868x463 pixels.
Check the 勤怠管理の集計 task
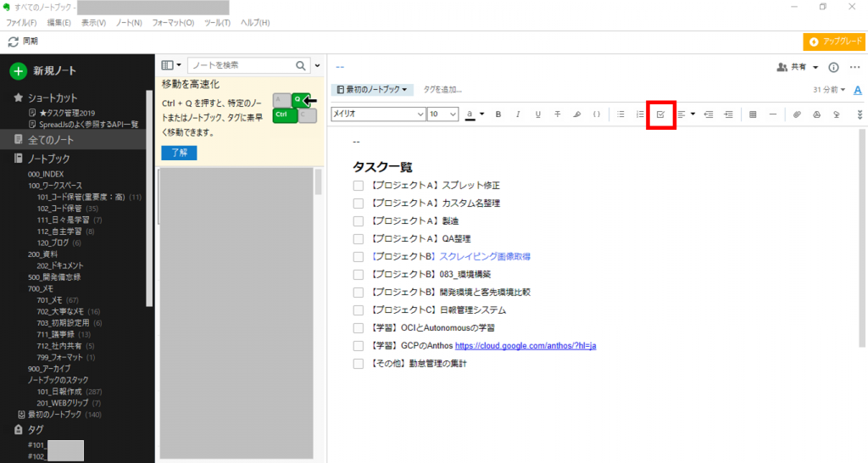coord(359,364)
